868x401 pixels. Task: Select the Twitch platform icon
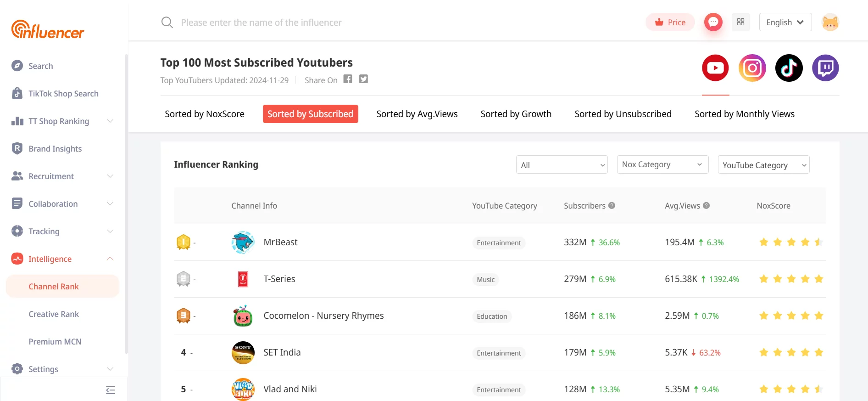coord(825,68)
